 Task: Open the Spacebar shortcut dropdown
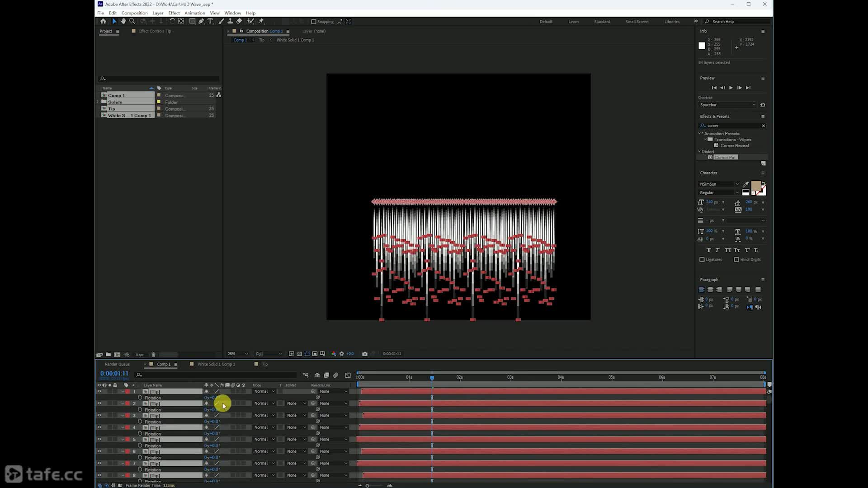tap(727, 105)
